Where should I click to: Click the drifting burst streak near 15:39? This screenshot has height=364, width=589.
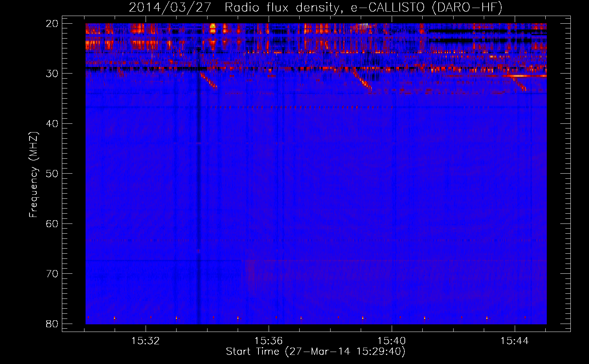[x=362, y=81]
